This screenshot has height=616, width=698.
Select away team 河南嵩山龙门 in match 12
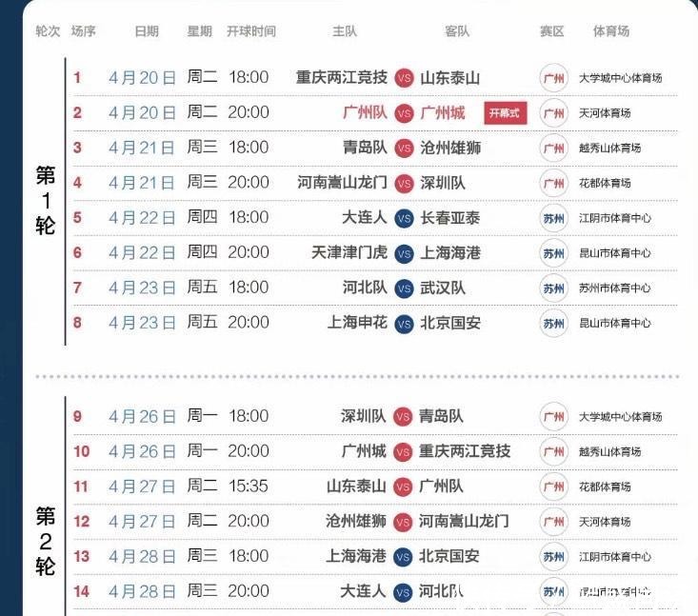(x=465, y=521)
